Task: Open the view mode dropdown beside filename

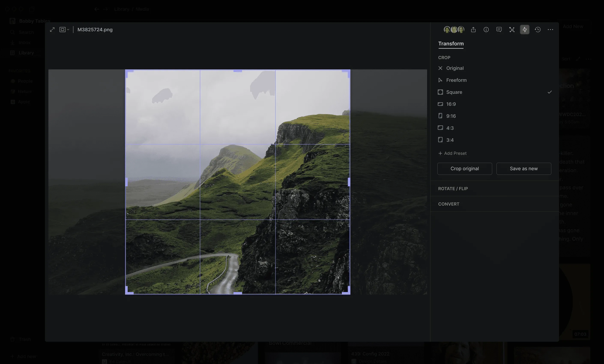Action: 64,30
